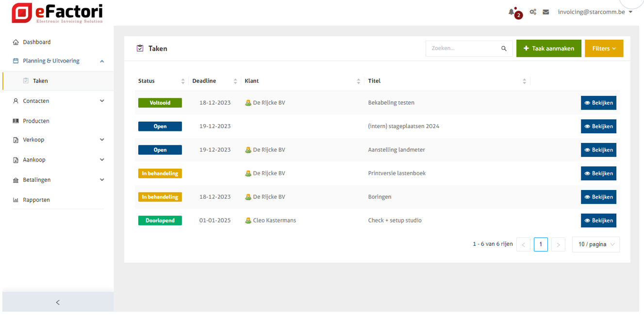Collapse sidebar with left arrow
The height and width of the screenshot is (315, 644).
[58, 302]
